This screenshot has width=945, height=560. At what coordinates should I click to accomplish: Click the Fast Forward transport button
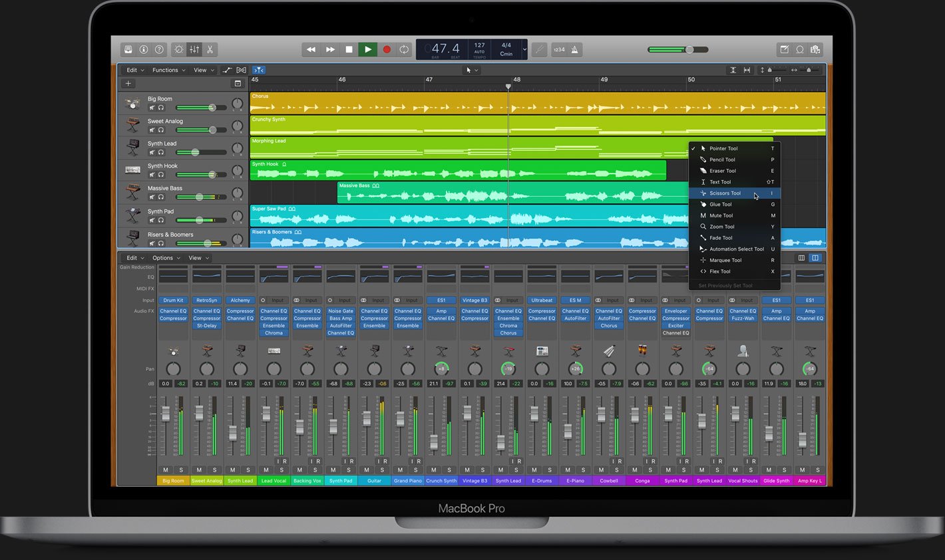point(330,49)
